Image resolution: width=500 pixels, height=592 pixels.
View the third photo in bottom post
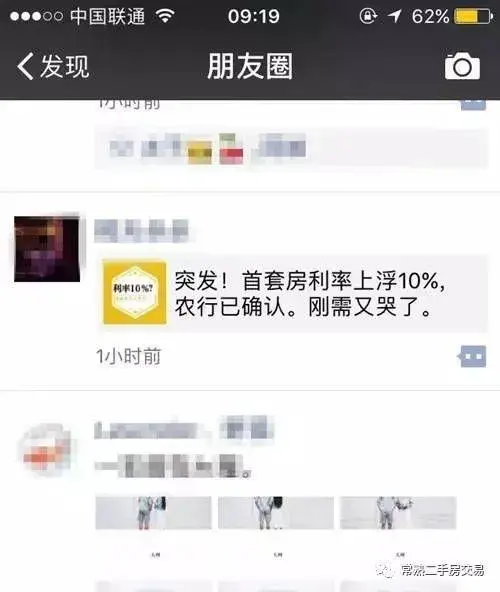pos(398,513)
